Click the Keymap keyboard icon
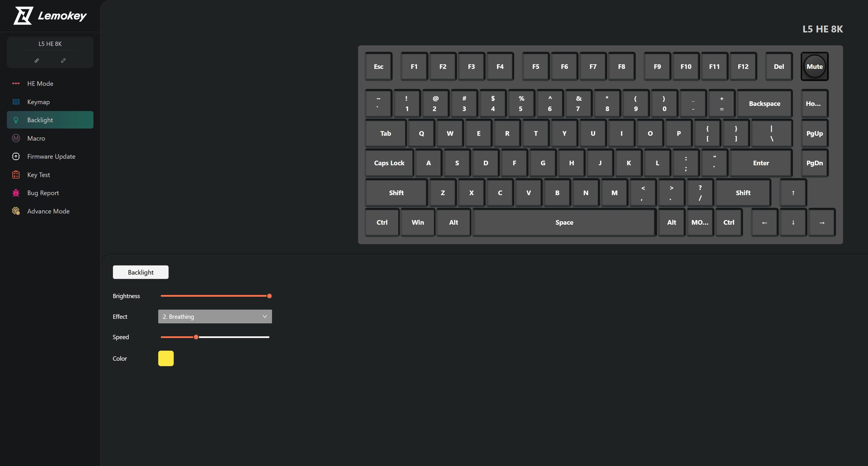This screenshot has height=466, width=868. 16,102
